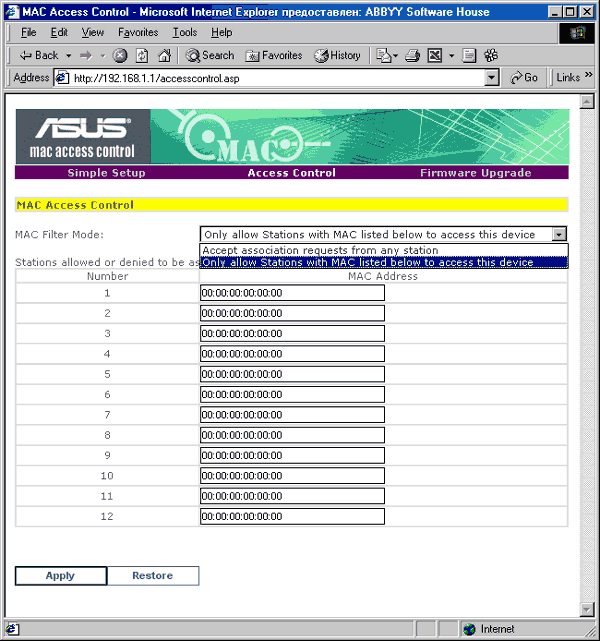Select Only allow Stations with MAC listed option
This screenshot has width=600, height=641.
384,262
